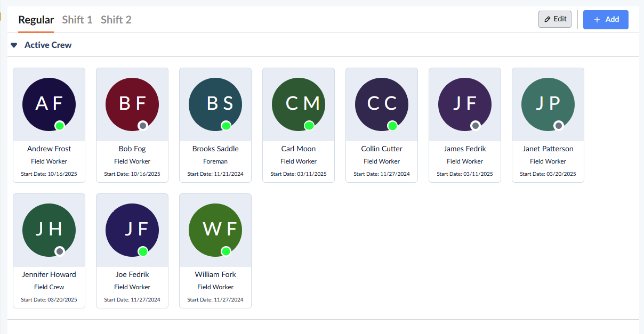The width and height of the screenshot is (644, 334).
Task: Switch to the Shift 2 tab
Action: coord(116,20)
